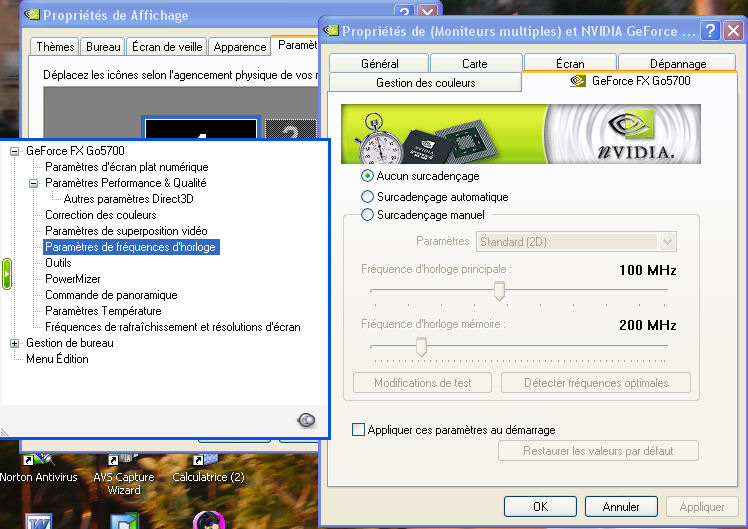Click the Fréquence d'horloge mémoire slider handle

tap(421, 346)
